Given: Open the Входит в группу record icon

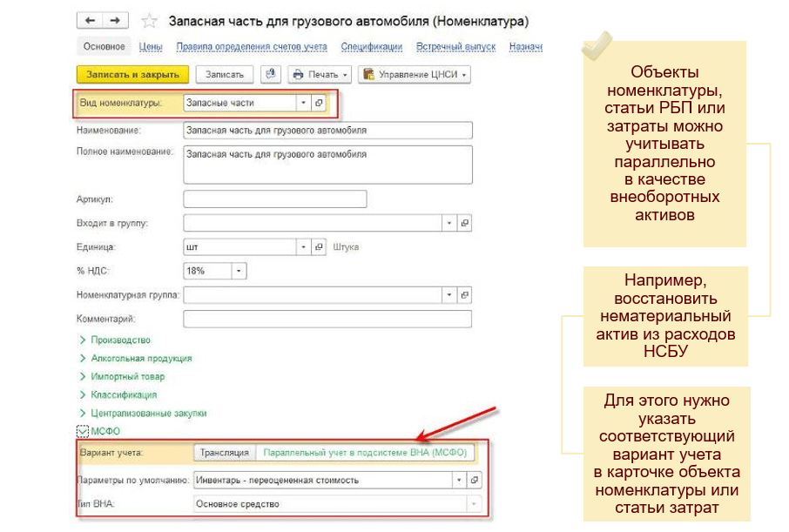Looking at the screenshot, I should pos(464,223).
